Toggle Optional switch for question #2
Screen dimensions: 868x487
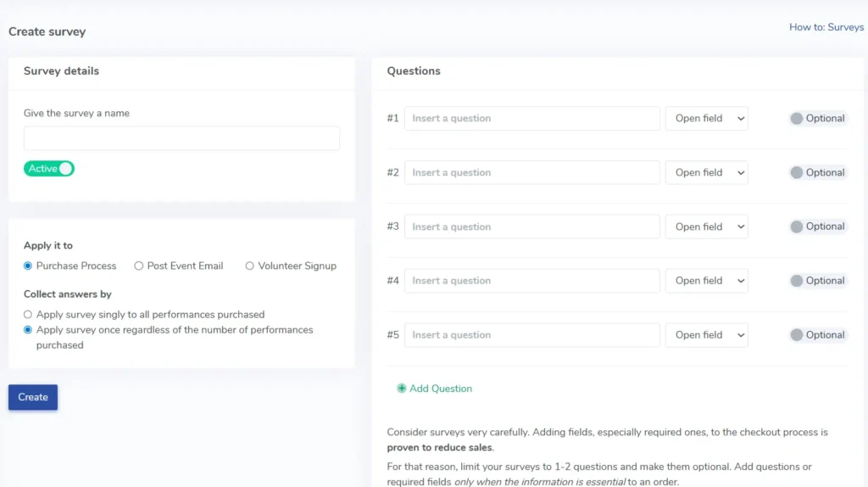pyautogui.click(x=798, y=173)
